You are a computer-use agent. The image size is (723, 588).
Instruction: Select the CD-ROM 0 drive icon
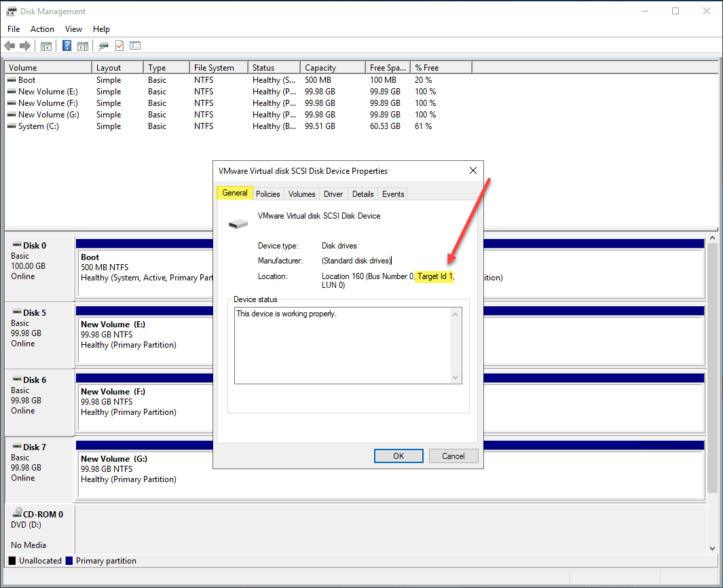18,513
